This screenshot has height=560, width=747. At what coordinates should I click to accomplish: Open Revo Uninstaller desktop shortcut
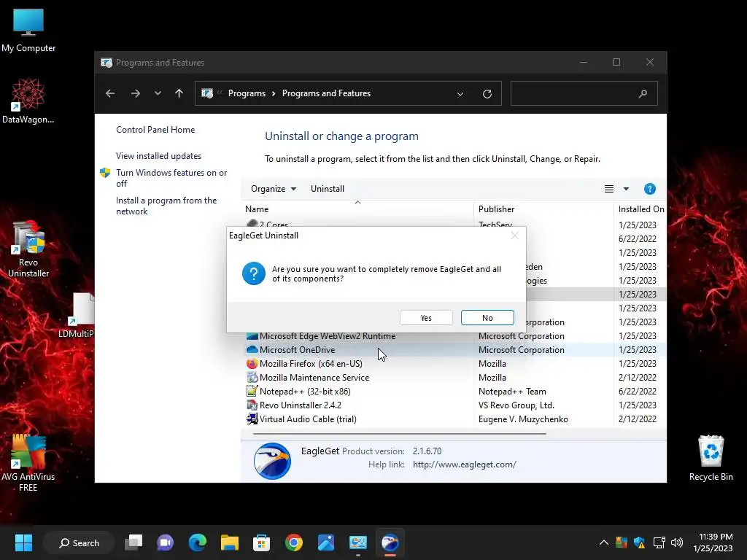point(28,249)
